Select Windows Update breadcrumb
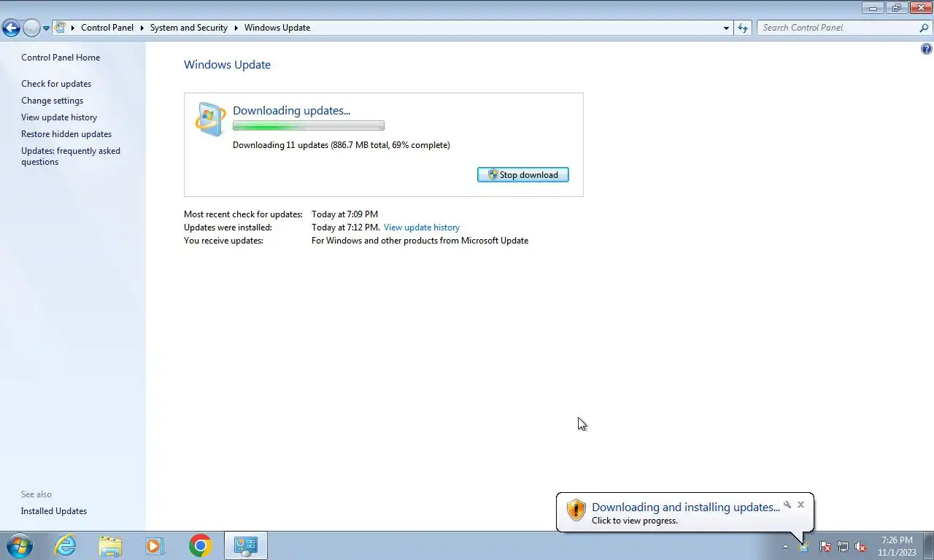Viewport: 934px width, 560px height. tap(277, 28)
